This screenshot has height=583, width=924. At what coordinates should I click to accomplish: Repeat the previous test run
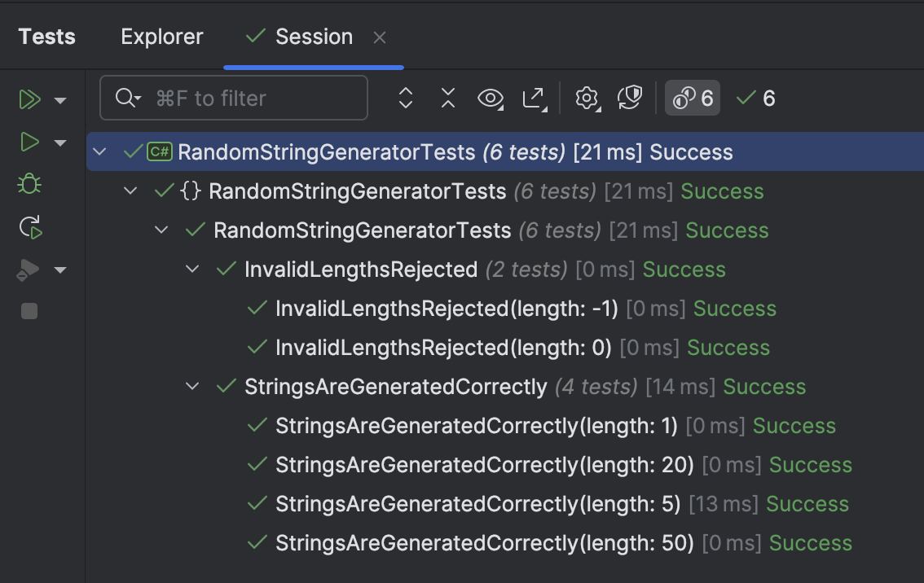tap(29, 227)
